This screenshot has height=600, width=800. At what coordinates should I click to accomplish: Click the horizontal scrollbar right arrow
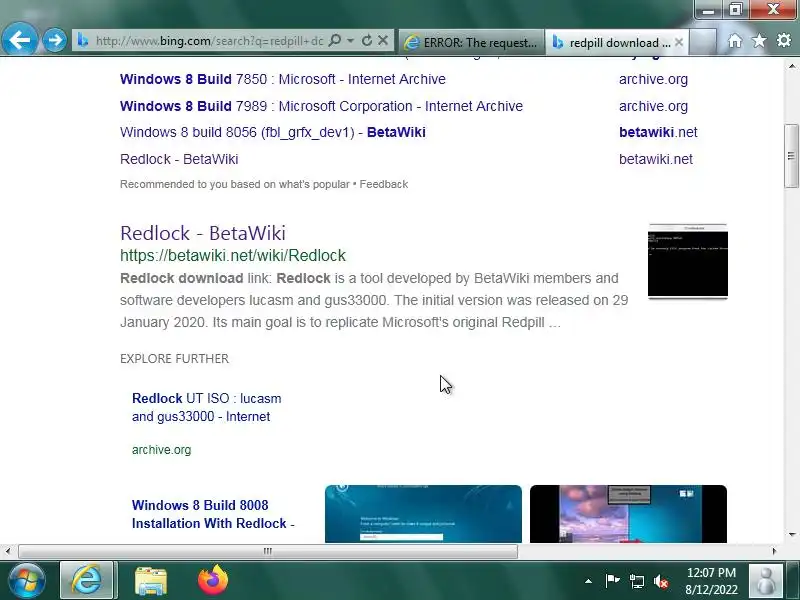point(774,551)
